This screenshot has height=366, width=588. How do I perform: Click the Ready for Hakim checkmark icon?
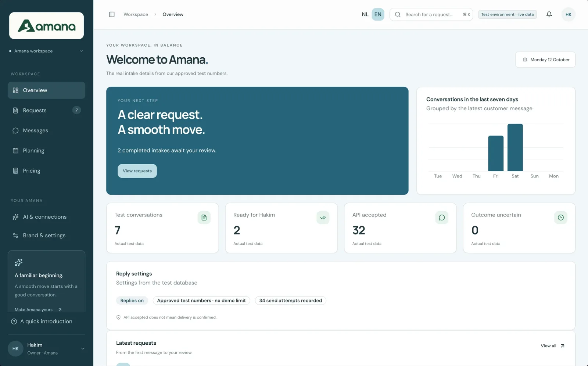[x=323, y=218]
